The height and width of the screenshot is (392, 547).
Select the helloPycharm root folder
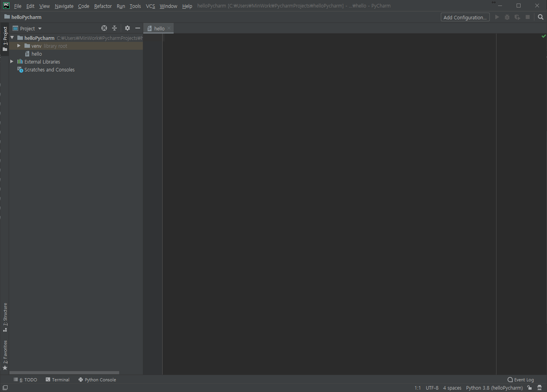[x=39, y=38]
